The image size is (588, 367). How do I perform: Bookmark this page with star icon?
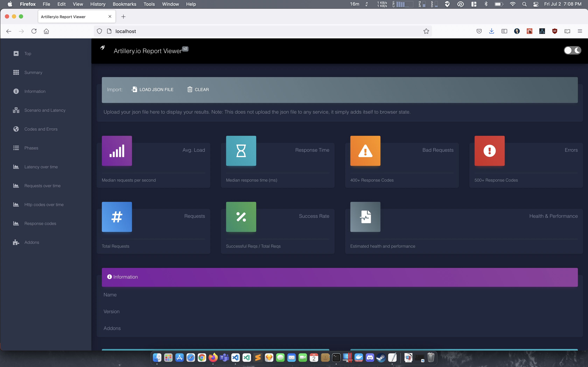point(426,31)
